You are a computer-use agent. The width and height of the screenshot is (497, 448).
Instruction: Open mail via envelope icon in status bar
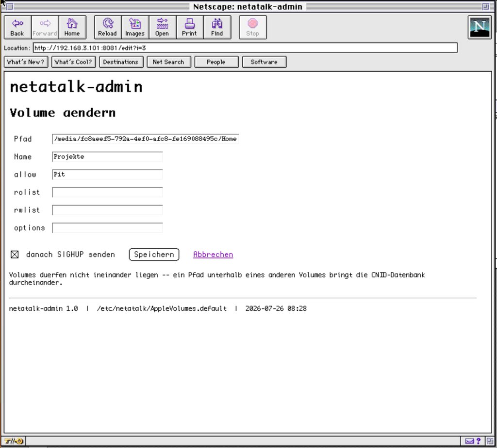pos(469,441)
